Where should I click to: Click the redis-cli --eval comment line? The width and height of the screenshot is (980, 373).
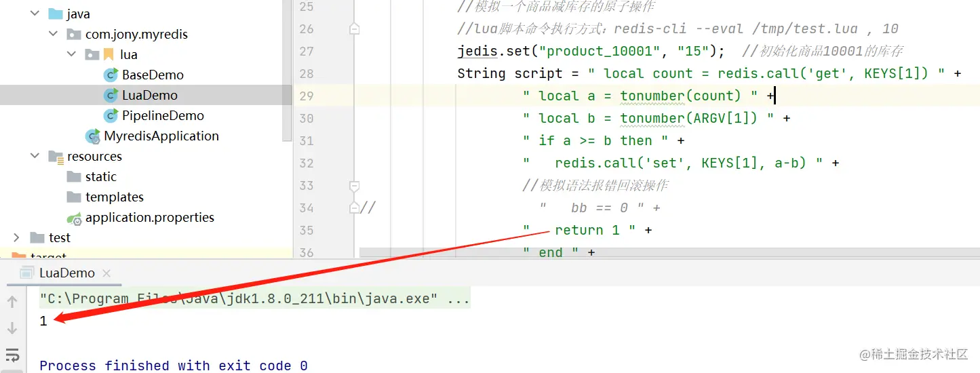pyautogui.click(x=678, y=28)
